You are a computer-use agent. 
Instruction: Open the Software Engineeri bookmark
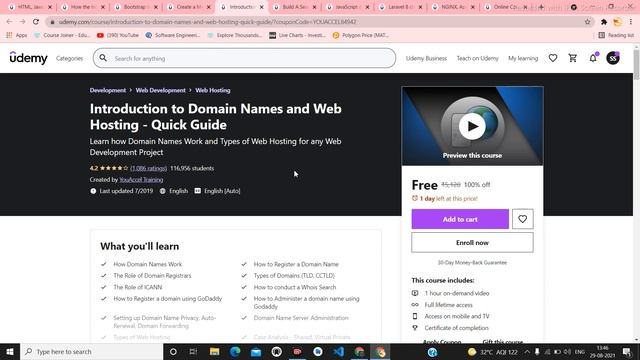coord(173,36)
